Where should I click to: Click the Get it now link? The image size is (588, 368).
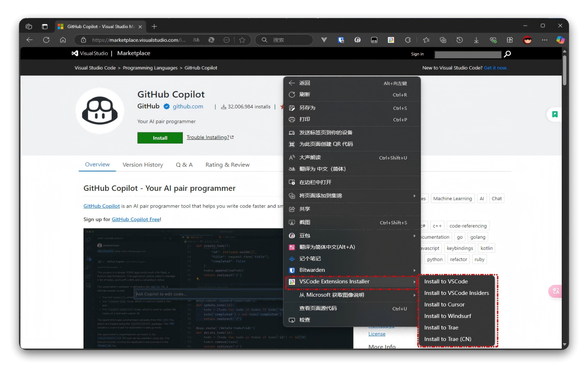(495, 68)
